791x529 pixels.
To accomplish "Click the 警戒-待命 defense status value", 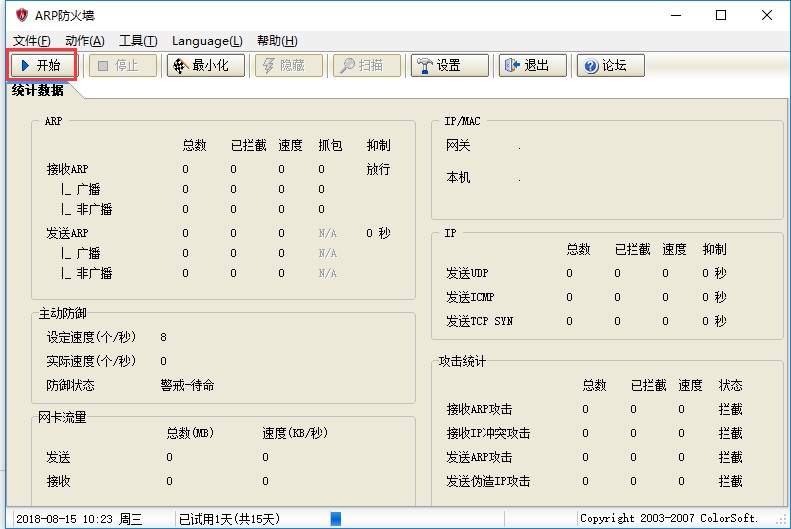I will click(x=187, y=385).
